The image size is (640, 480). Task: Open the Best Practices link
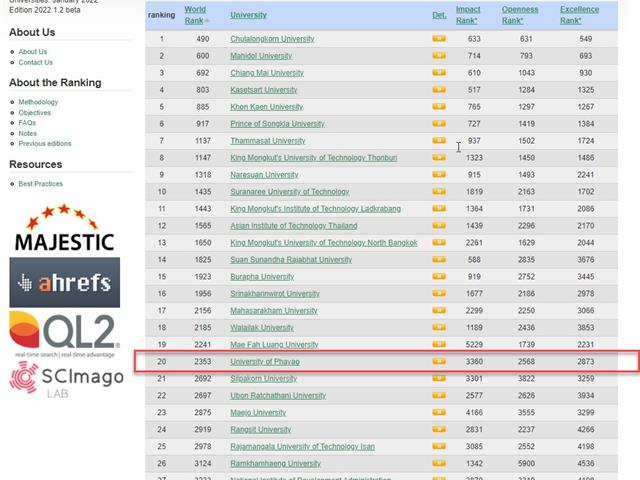click(40, 184)
